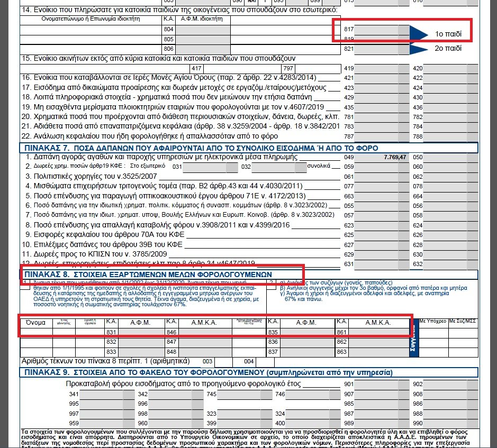This screenshot has width=497, height=448.
Task: Click the Α.Φ.Μ. field for code 832
Action: click(x=141, y=342)
